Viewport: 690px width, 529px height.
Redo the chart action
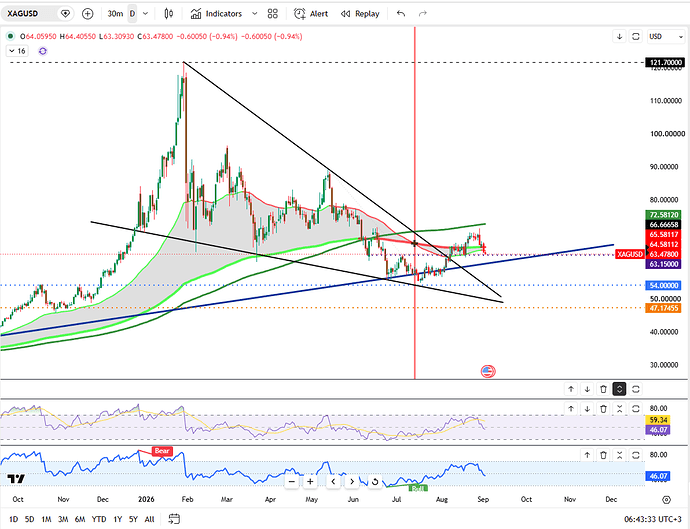[x=423, y=14]
